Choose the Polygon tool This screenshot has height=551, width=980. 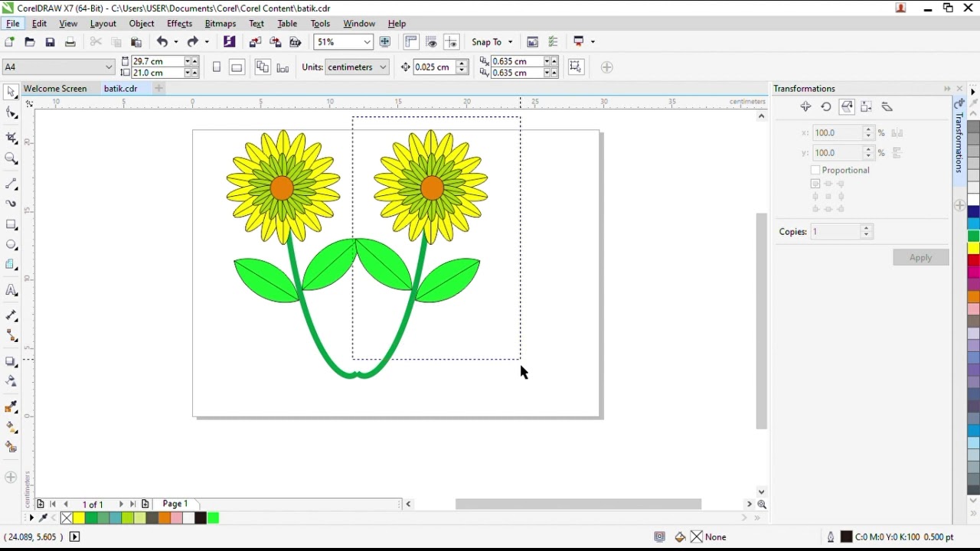pos(11,265)
